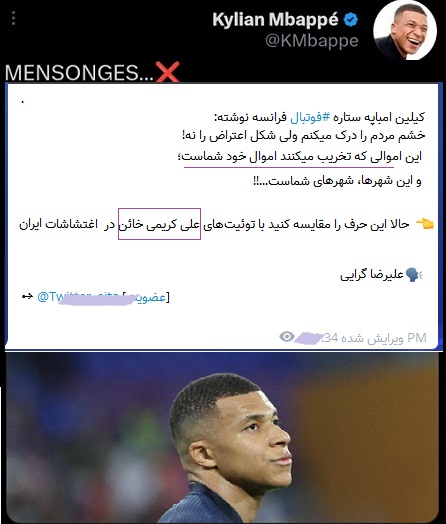This screenshot has width=446, height=524.
Task: Open the three-dot tweet options menu
Action: point(13,18)
